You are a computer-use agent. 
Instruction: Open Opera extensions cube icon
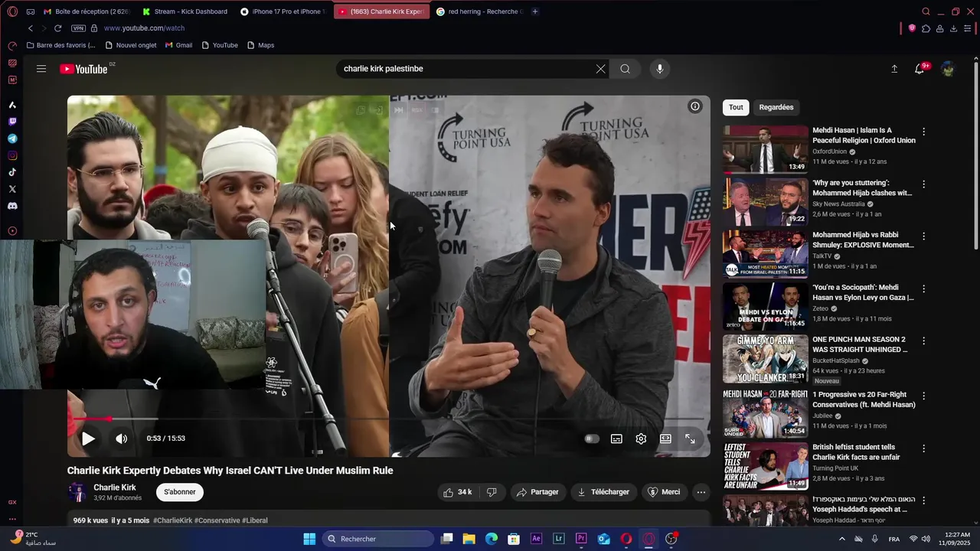tap(926, 28)
